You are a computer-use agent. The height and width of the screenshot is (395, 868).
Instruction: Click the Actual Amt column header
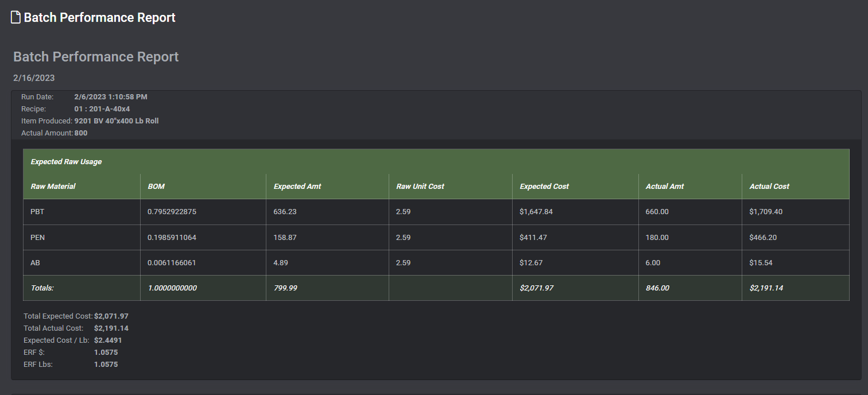pyautogui.click(x=665, y=187)
